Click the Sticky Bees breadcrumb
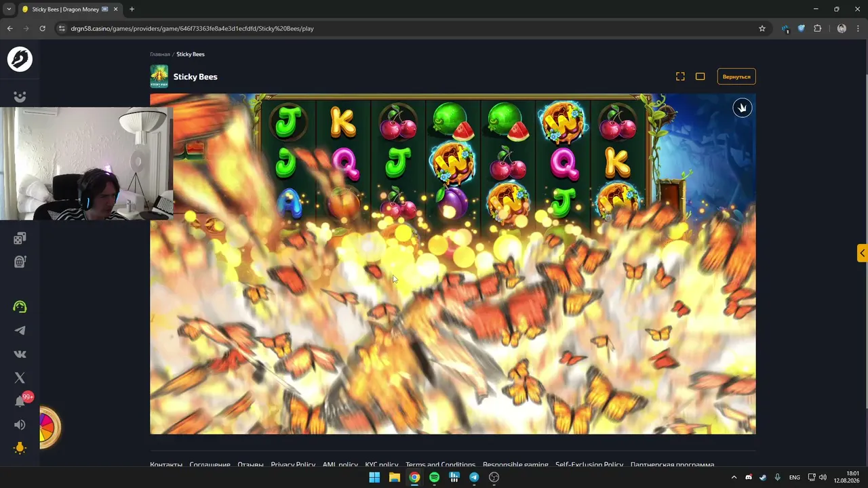Image resolution: width=868 pixels, height=488 pixels. 191,54
